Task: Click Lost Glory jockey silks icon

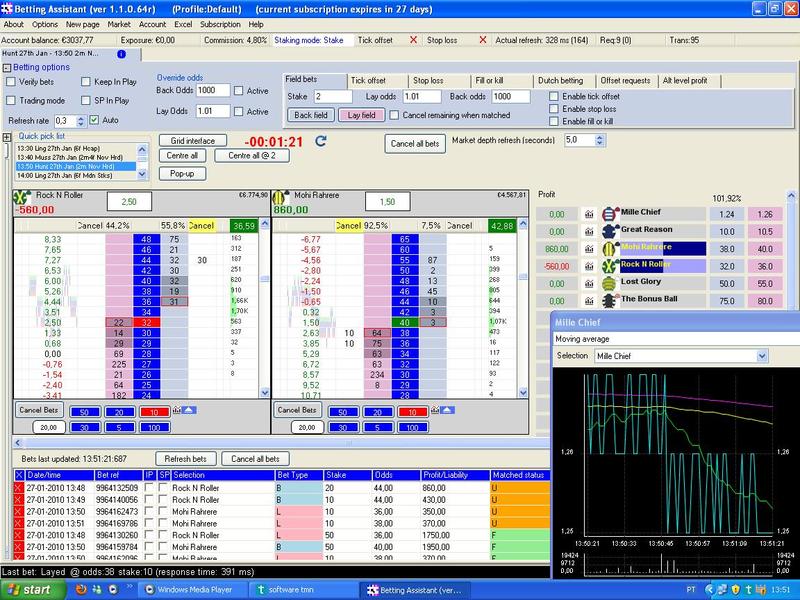Action: coord(610,284)
